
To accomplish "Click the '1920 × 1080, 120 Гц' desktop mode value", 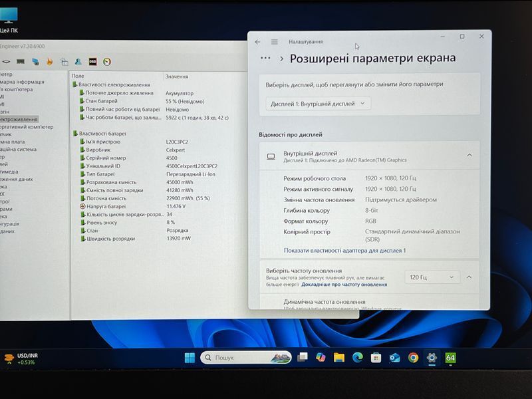I will (390, 178).
